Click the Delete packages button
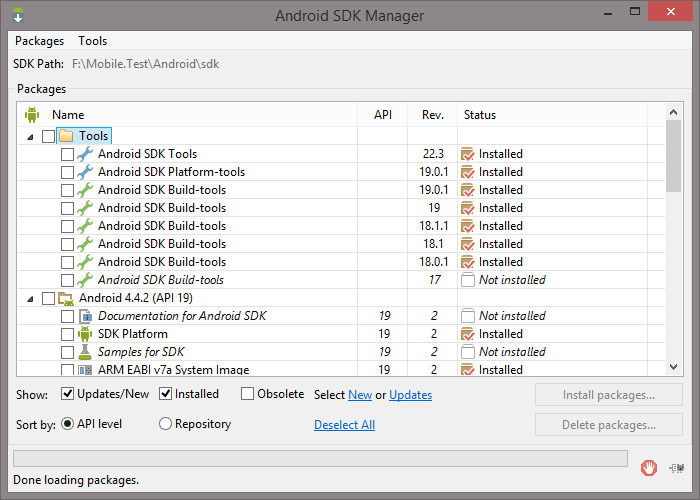This screenshot has width=700, height=500. 608,425
